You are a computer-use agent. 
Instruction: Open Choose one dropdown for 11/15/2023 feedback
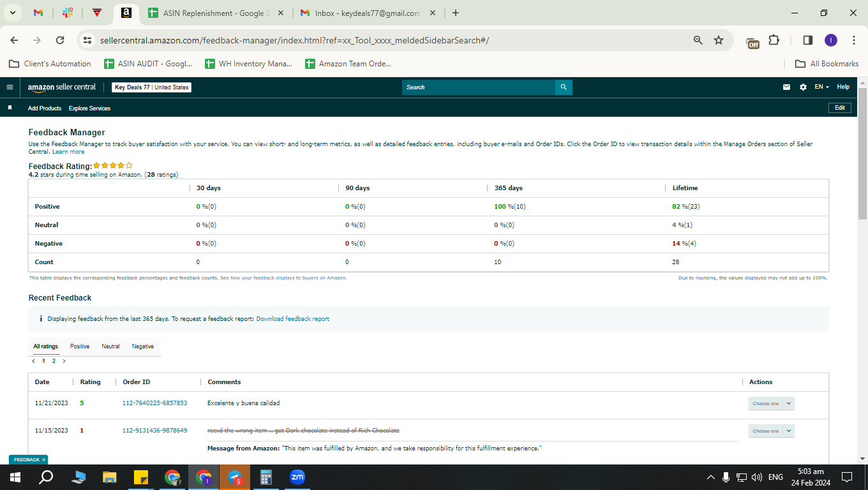(772, 431)
